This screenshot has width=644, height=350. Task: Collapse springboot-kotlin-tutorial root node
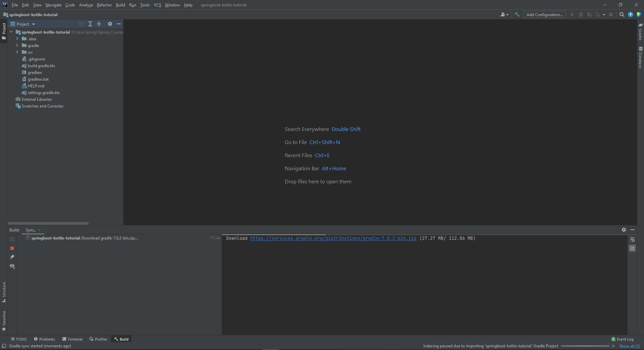pos(11,32)
